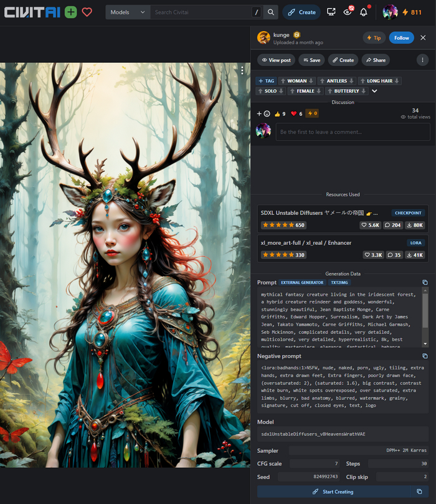Open the image's three-dot menu

242,70
